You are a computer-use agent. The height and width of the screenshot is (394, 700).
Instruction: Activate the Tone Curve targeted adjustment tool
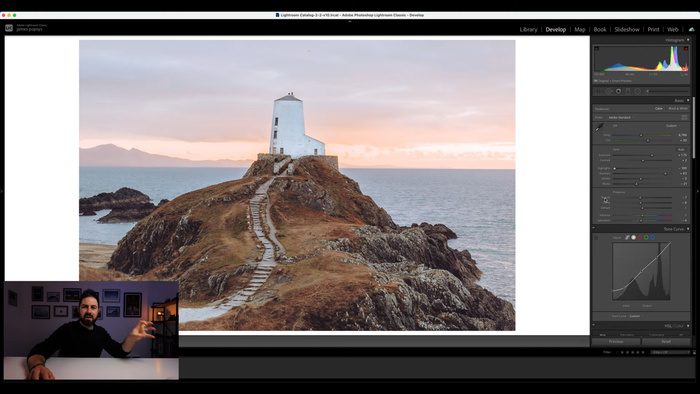(x=596, y=238)
